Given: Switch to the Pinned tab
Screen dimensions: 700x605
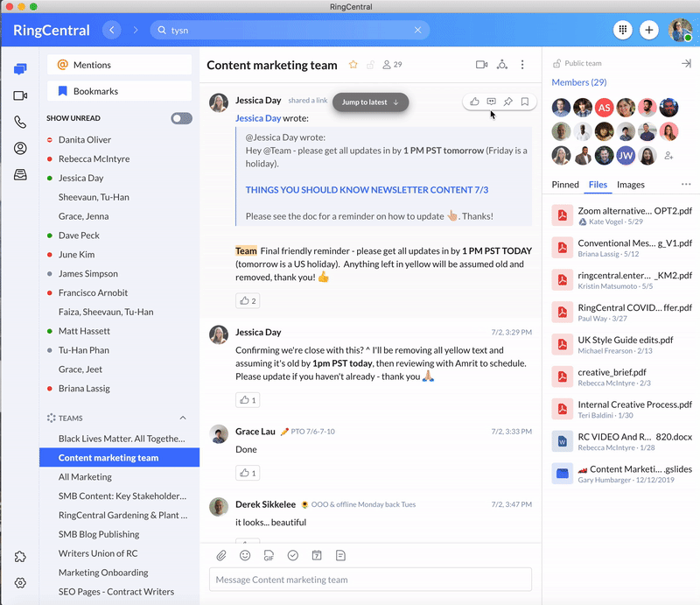Looking at the screenshot, I should click(x=565, y=185).
